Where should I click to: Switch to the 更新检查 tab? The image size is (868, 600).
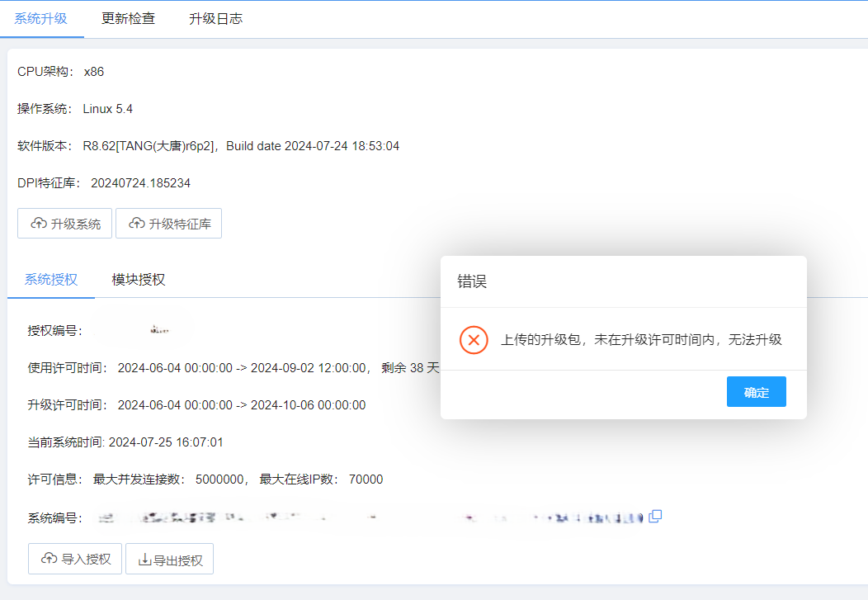click(x=129, y=17)
